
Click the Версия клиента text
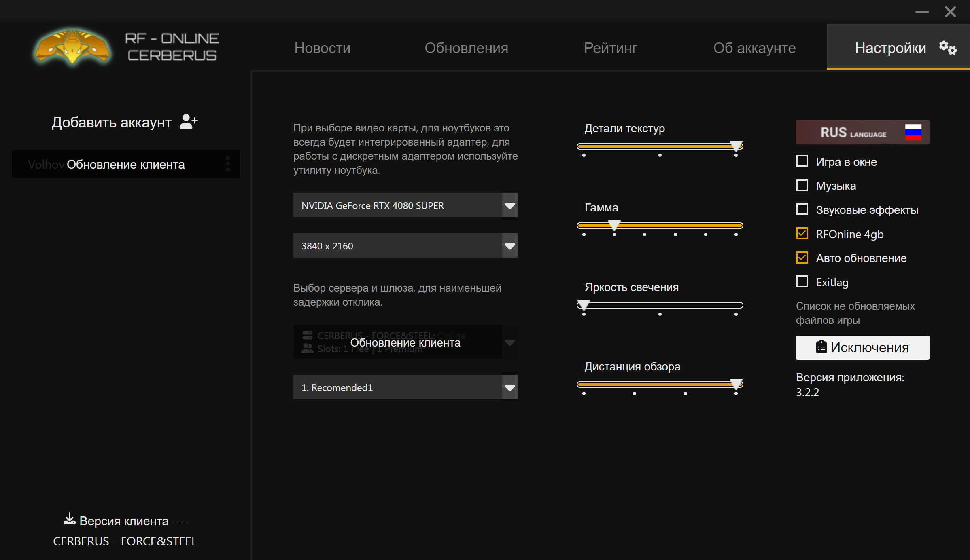124,521
